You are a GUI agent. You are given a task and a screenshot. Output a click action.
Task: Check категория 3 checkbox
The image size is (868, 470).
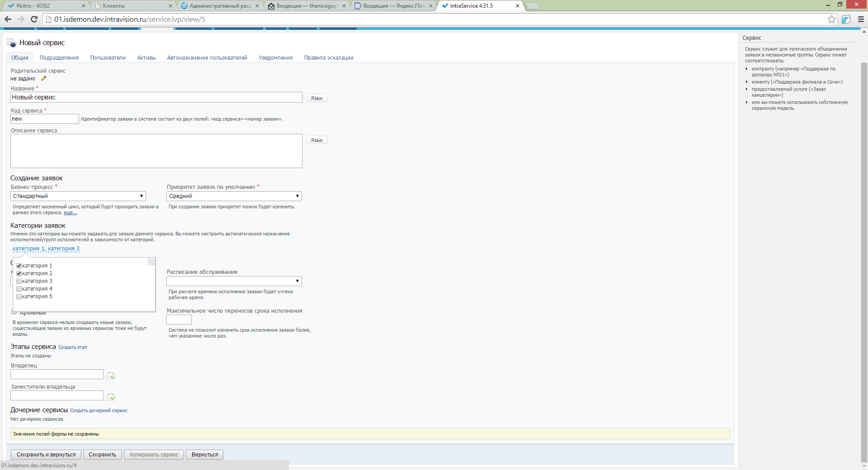click(x=19, y=281)
